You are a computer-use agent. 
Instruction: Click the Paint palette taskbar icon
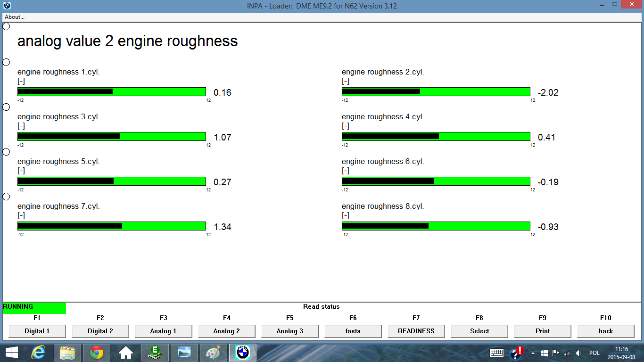213,352
